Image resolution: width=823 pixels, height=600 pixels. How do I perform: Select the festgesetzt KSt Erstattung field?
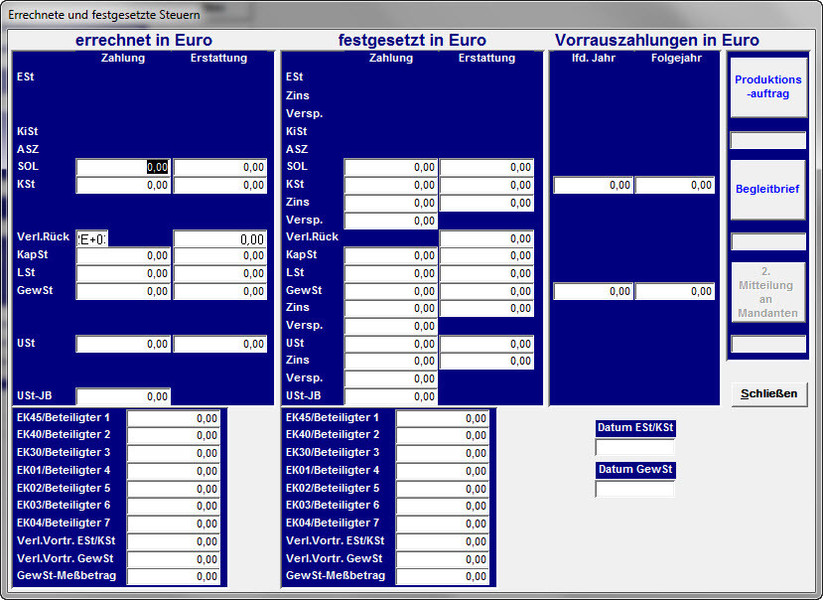click(487, 185)
